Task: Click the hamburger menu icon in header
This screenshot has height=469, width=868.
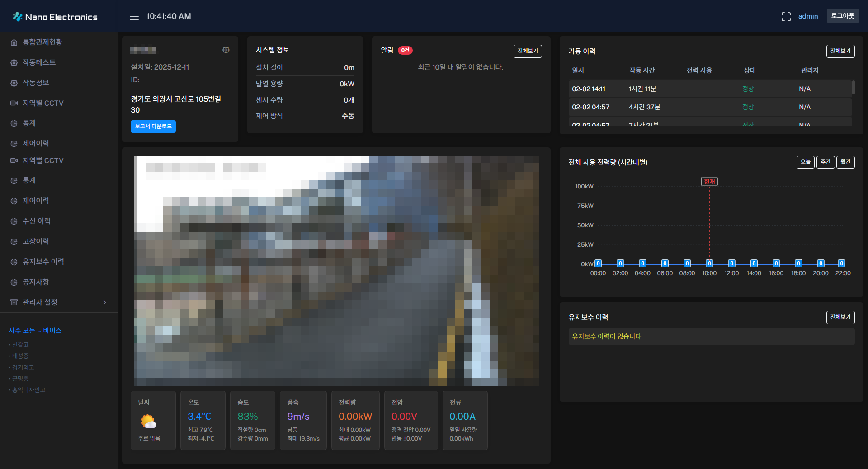Action: tap(134, 17)
